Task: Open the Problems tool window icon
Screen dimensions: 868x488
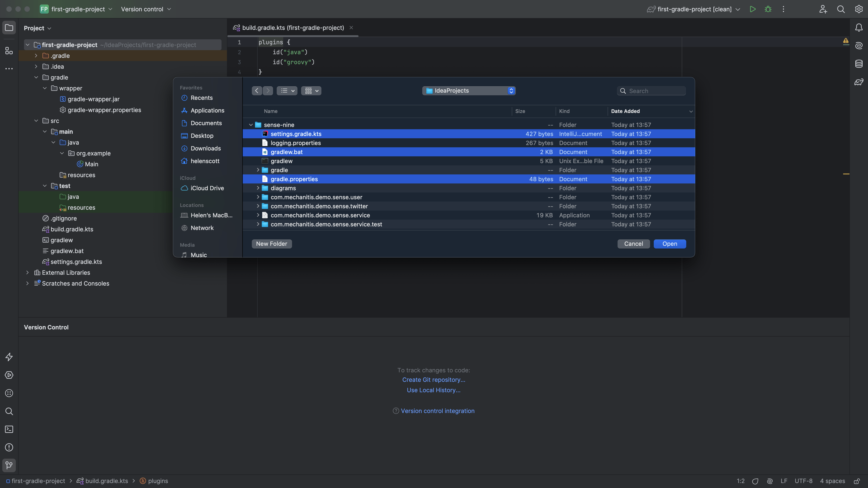Action: coord(9,447)
